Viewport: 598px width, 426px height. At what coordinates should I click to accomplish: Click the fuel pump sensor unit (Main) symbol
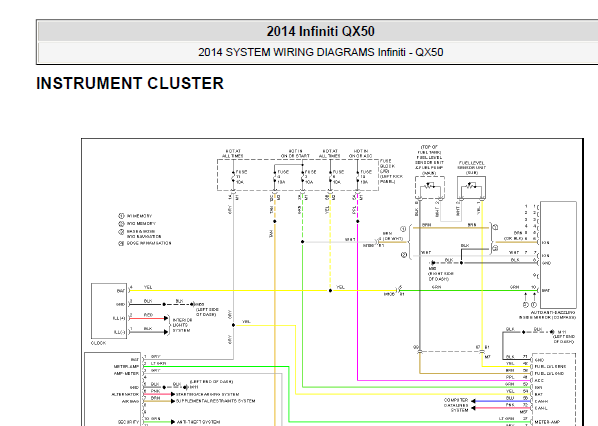point(429,187)
